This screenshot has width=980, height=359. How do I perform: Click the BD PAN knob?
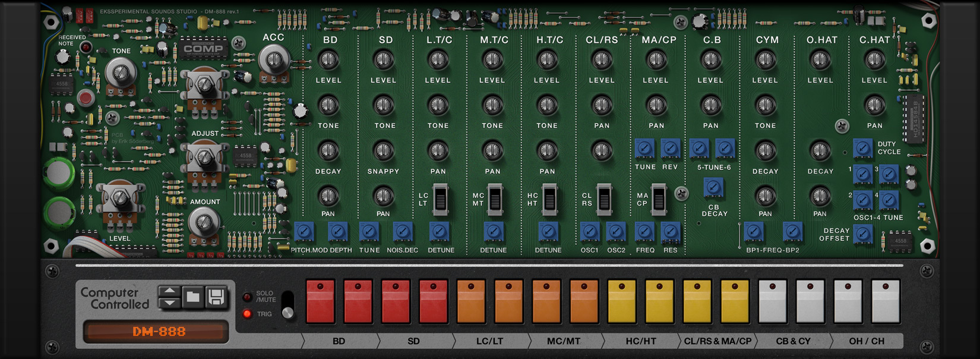328,195
